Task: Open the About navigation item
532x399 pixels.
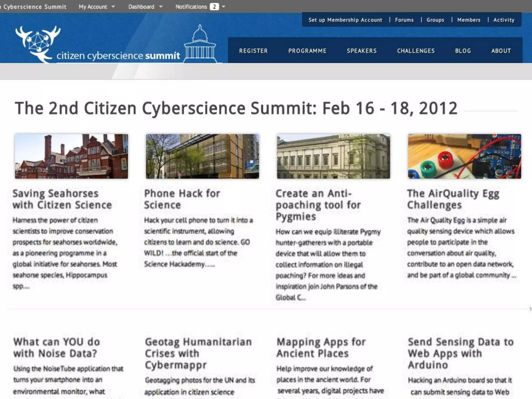Action: (501, 51)
